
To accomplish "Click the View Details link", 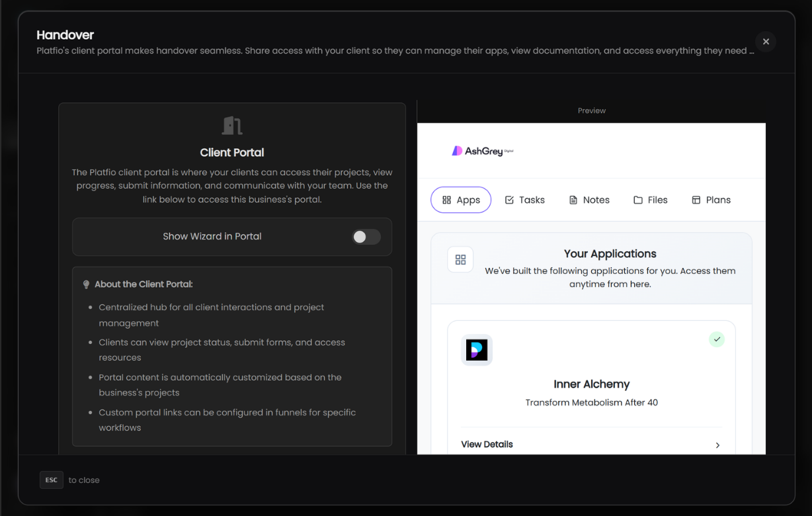I will point(487,444).
